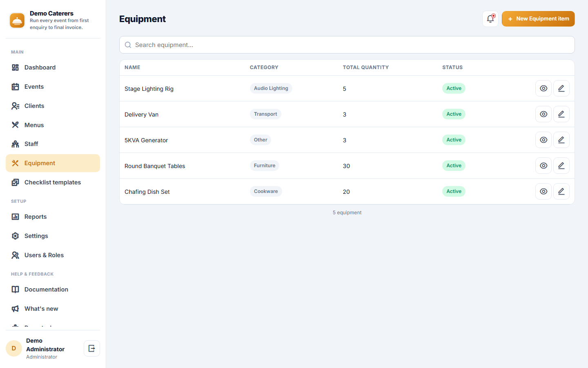
Task: Open Checklist templates
Action: coord(53,182)
